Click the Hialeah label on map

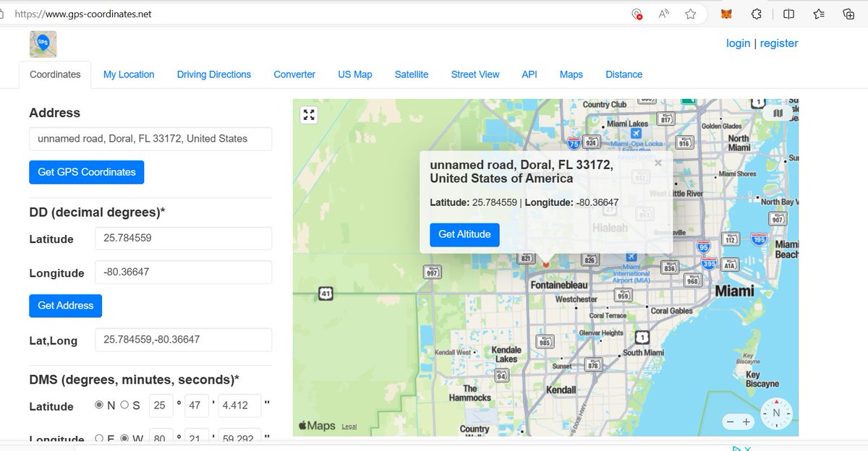[x=610, y=228]
